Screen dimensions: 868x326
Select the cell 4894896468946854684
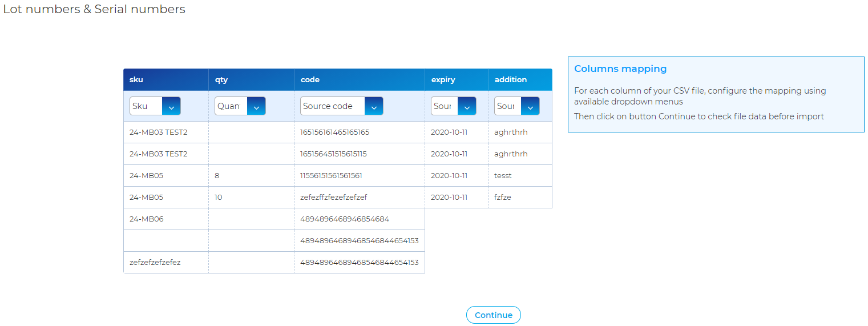point(360,219)
